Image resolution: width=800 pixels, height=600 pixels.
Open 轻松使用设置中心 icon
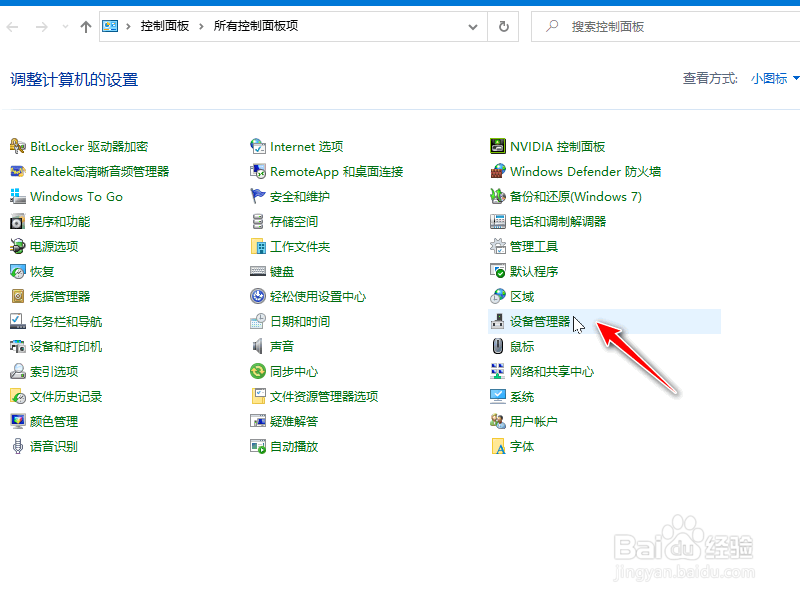258,296
